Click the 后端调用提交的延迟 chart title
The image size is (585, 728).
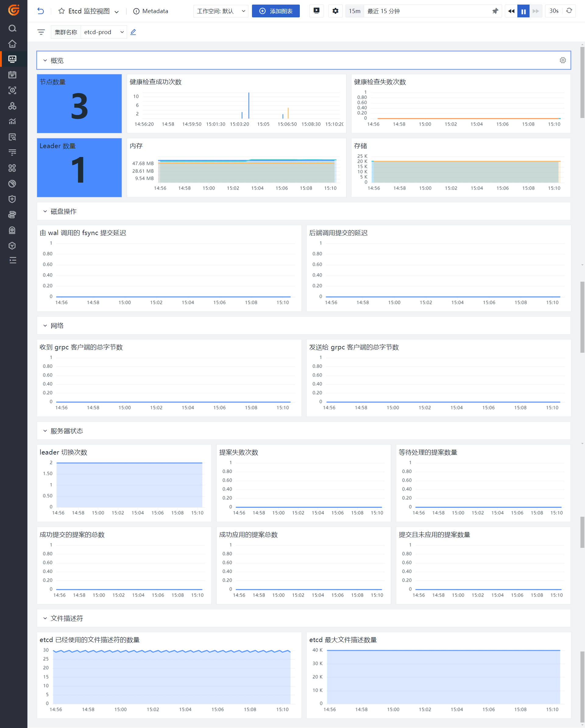point(338,233)
